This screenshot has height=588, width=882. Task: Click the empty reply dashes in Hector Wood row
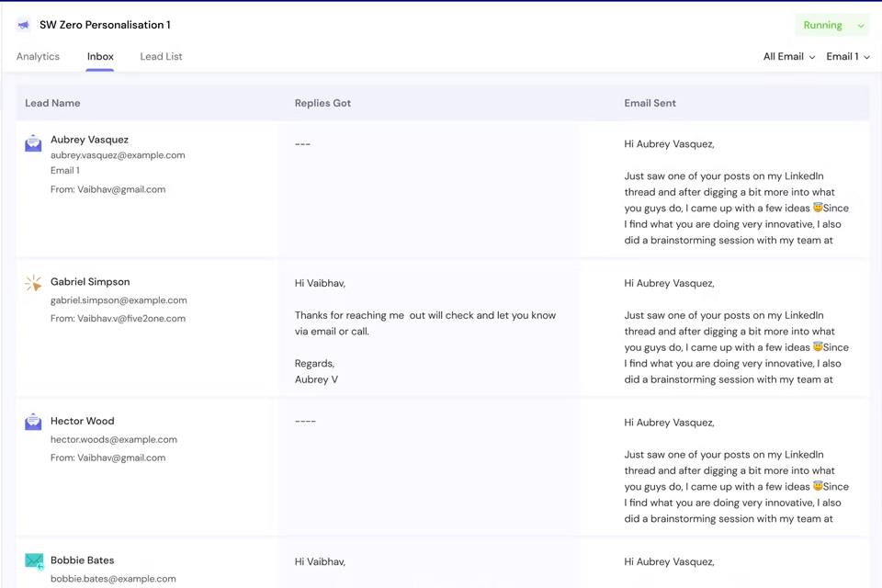coord(305,421)
